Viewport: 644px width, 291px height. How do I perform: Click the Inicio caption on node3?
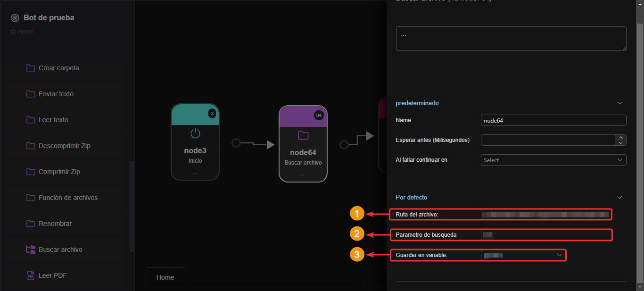pyautogui.click(x=195, y=161)
